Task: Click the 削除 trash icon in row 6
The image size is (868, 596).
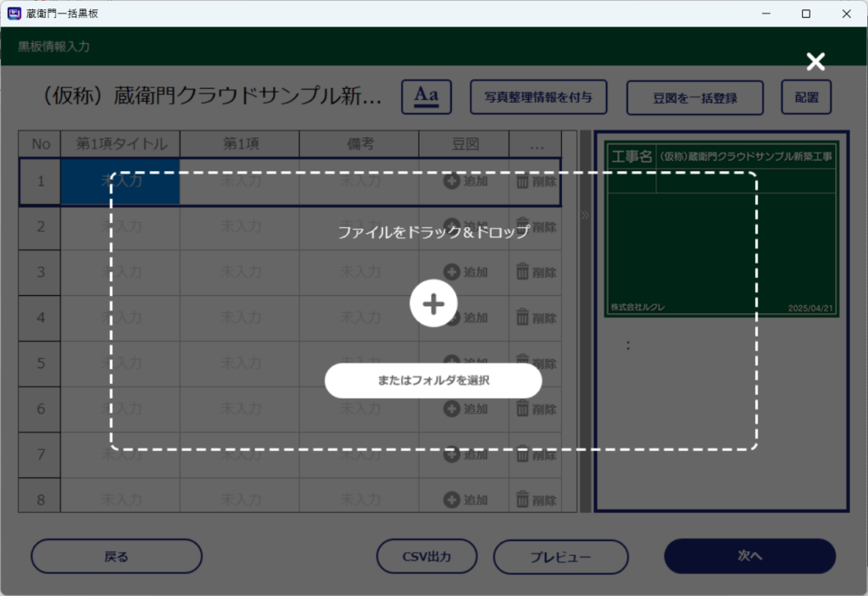Action: pyautogui.click(x=522, y=409)
